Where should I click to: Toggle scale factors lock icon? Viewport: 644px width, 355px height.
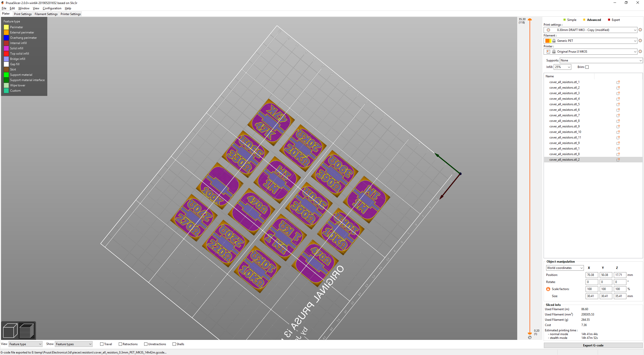pyautogui.click(x=548, y=289)
